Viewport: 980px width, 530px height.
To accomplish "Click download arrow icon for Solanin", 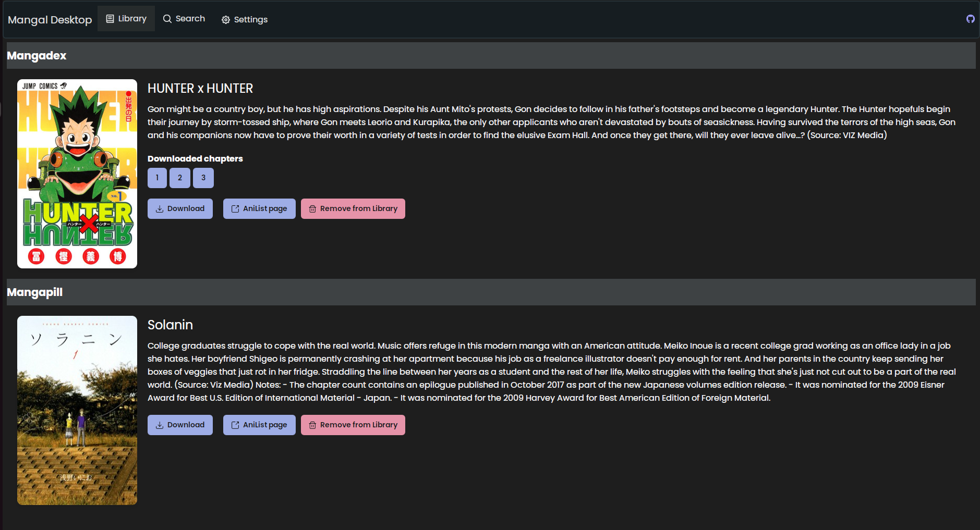I will (160, 425).
